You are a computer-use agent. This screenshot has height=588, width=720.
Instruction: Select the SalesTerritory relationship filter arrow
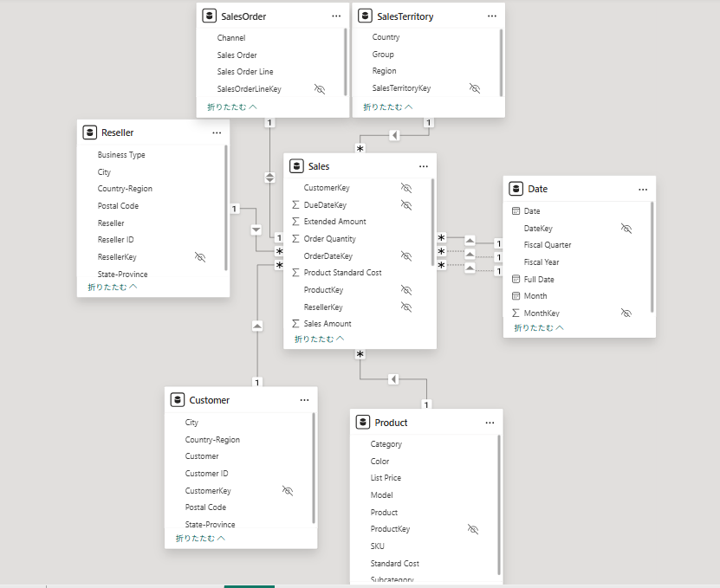394,135
